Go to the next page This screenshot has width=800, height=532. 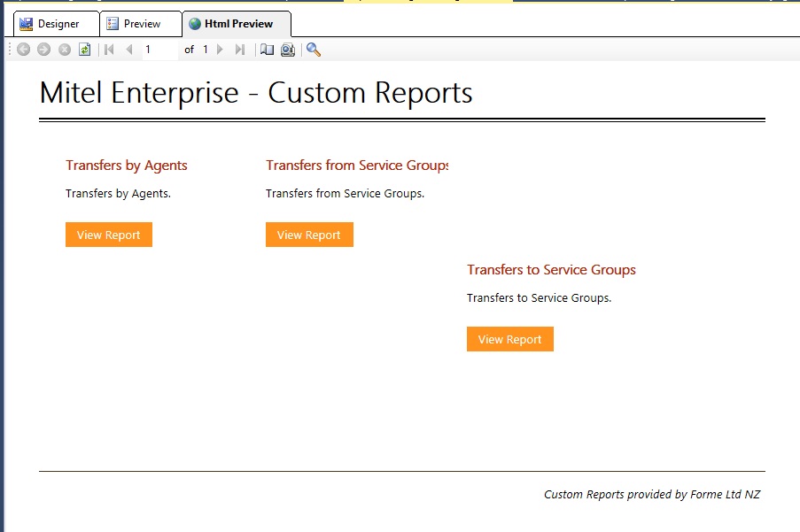[220, 50]
